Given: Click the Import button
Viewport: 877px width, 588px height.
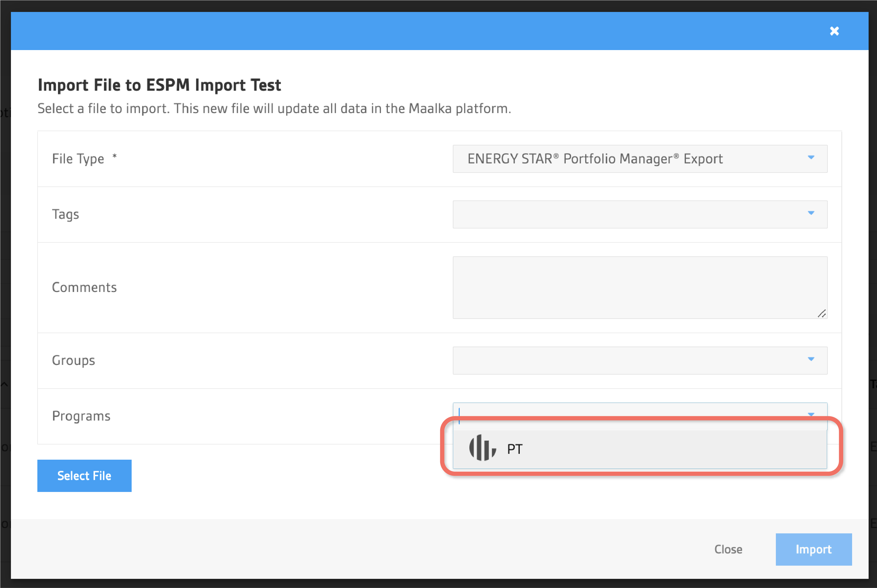Looking at the screenshot, I should [x=814, y=549].
